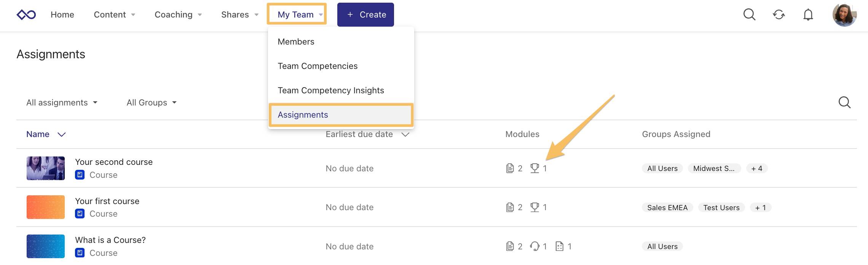
Task: Click the infinity logo icon
Action: pyautogui.click(x=26, y=14)
